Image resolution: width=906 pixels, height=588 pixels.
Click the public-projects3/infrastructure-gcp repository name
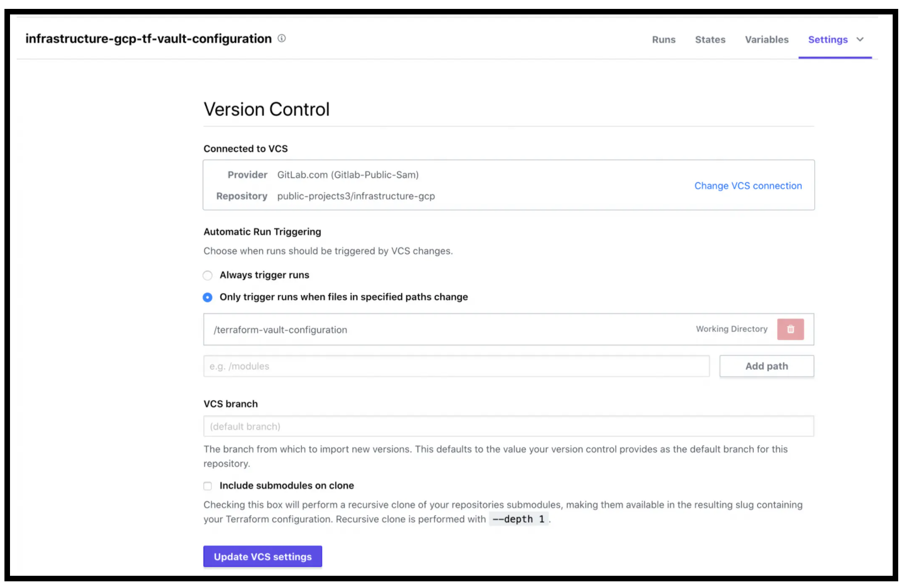point(356,196)
